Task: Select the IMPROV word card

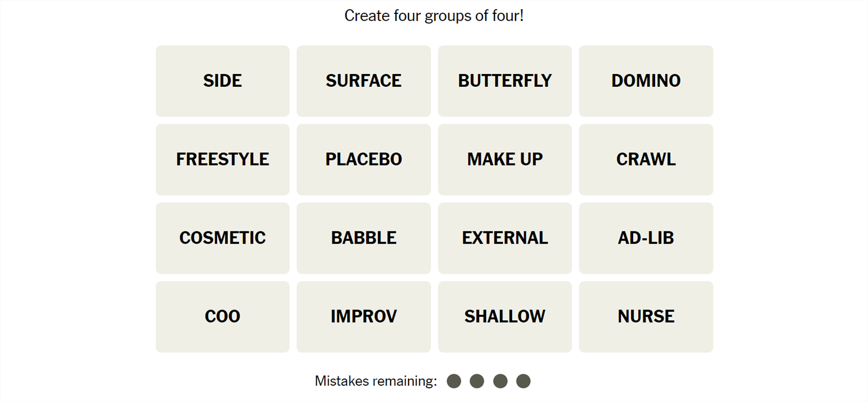Action: (x=363, y=317)
